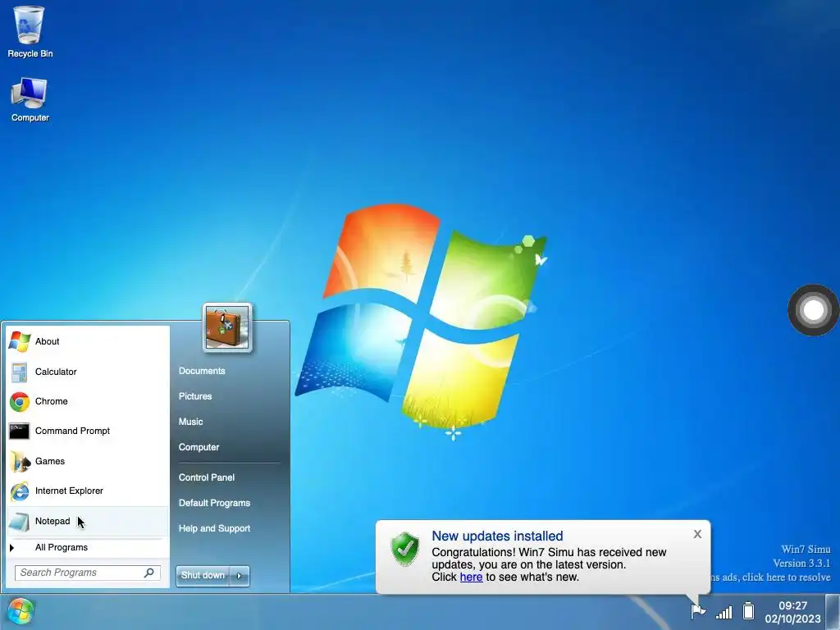840x630 pixels.
Task: Launch Calculator from the program list
Action: [88, 372]
